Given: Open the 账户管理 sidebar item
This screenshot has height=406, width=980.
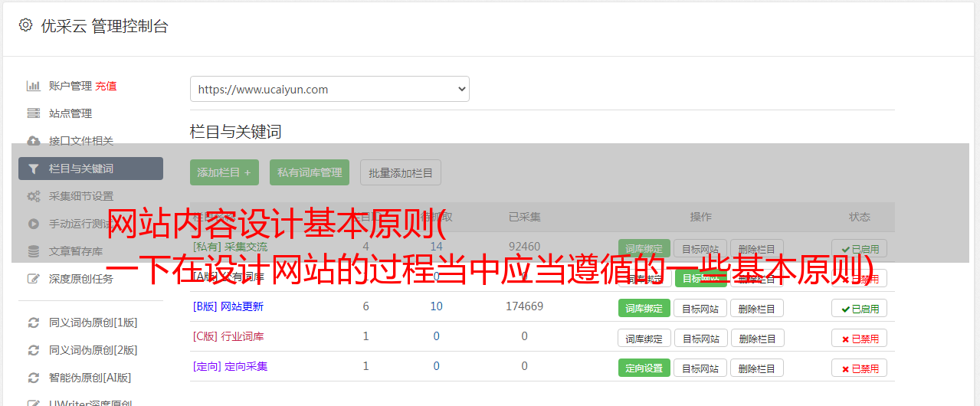Looking at the screenshot, I should click(70, 86).
